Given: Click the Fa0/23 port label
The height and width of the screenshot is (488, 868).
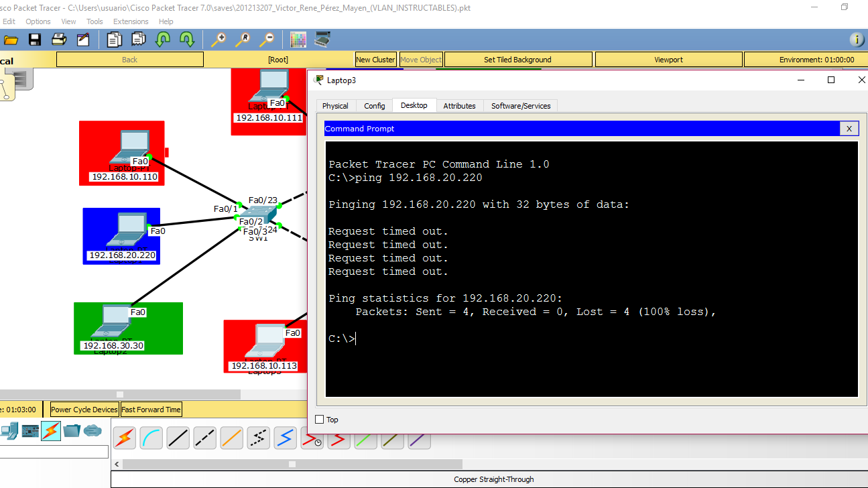Looking at the screenshot, I should pyautogui.click(x=263, y=200).
